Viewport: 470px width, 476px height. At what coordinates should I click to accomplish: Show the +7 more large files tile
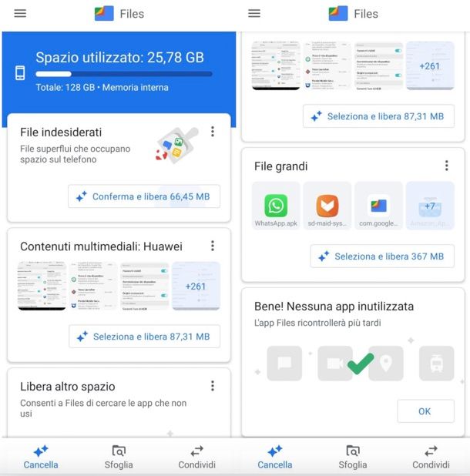tap(430, 206)
